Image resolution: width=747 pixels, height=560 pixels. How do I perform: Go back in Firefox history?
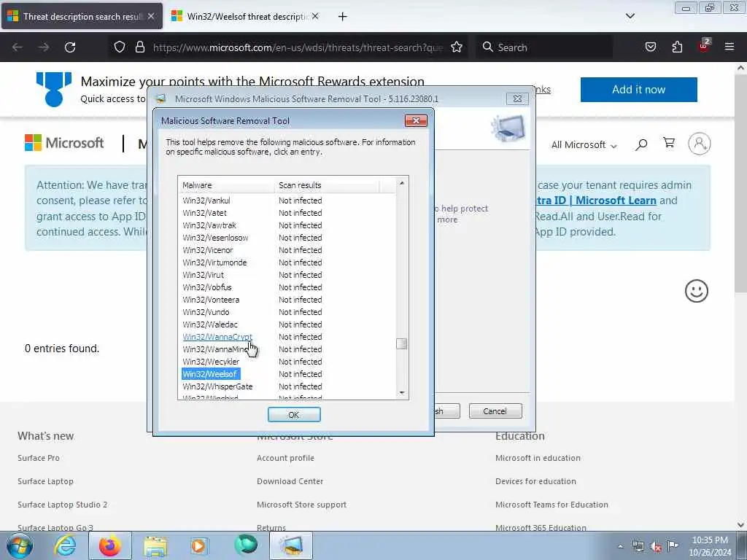click(x=18, y=47)
